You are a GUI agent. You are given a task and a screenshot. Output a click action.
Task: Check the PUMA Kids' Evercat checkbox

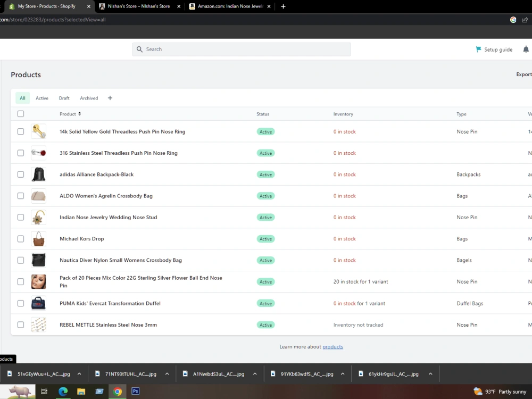[21, 303]
